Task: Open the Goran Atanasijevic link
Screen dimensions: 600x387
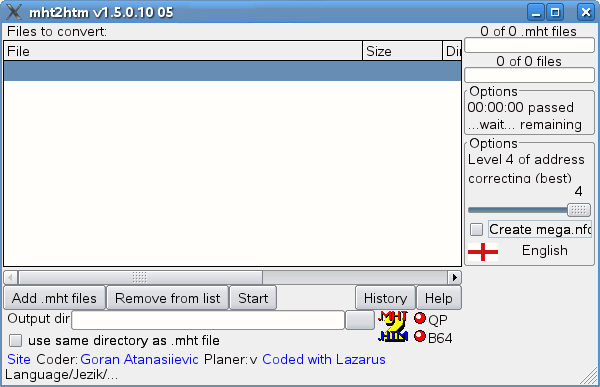Action: (x=139, y=359)
